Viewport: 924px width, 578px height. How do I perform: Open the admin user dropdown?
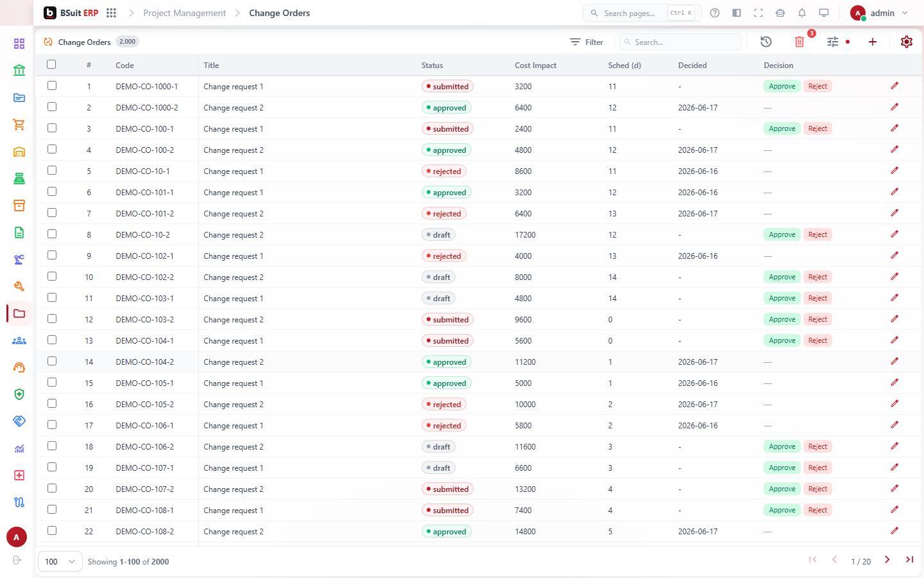[x=879, y=13]
